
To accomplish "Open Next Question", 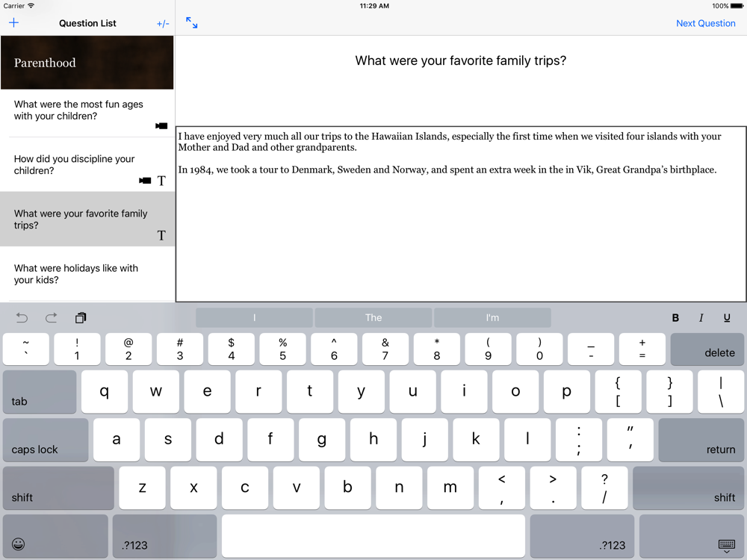I will tap(706, 23).
